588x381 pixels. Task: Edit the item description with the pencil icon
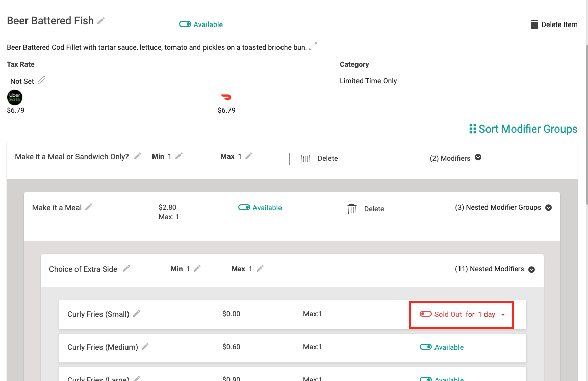coord(313,46)
